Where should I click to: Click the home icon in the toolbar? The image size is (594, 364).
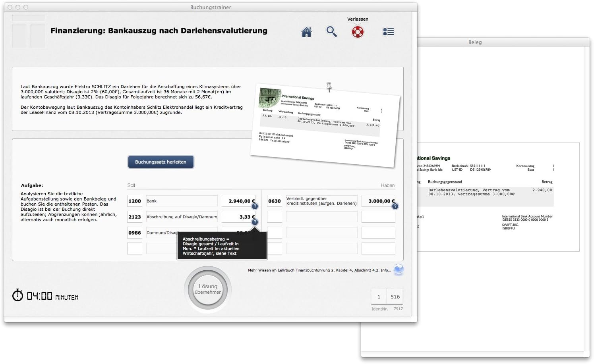[x=306, y=32]
